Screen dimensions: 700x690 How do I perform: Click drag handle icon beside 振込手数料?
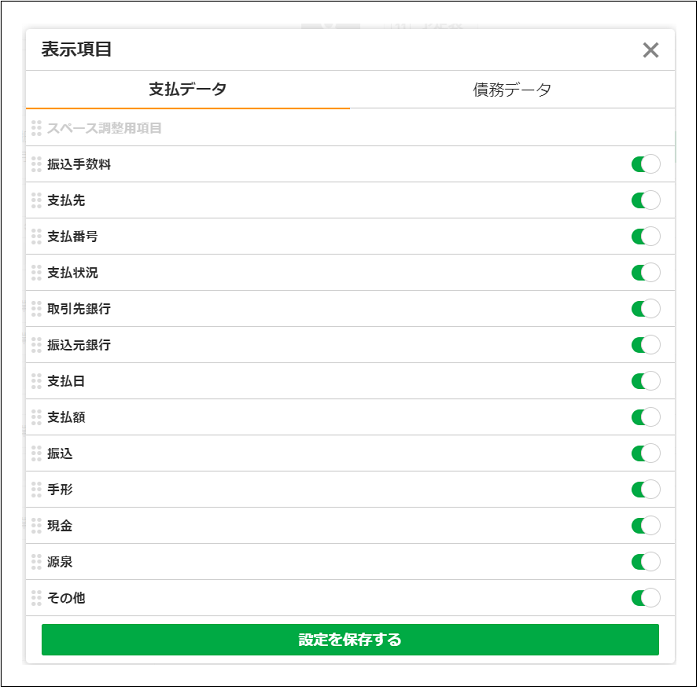click(x=36, y=164)
